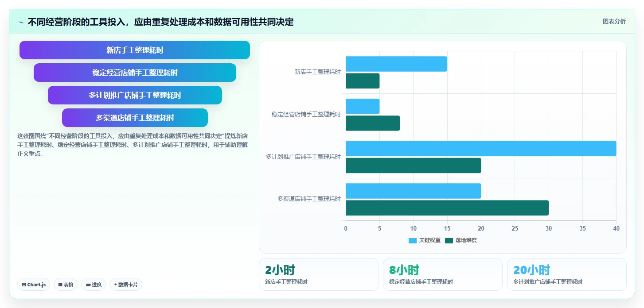Click blue bar for 多计划推广店铺手工整理耗时

click(481, 149)
